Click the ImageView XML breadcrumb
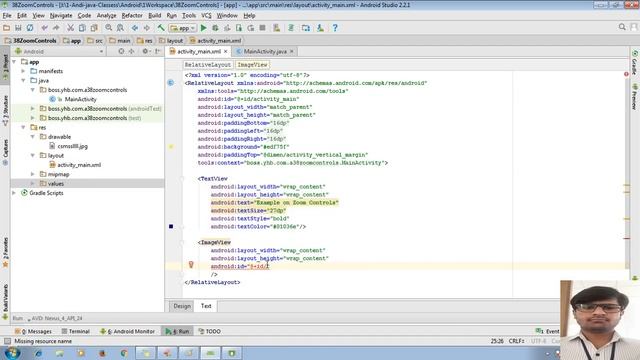 pyautogui.click(x=252, y=65)
